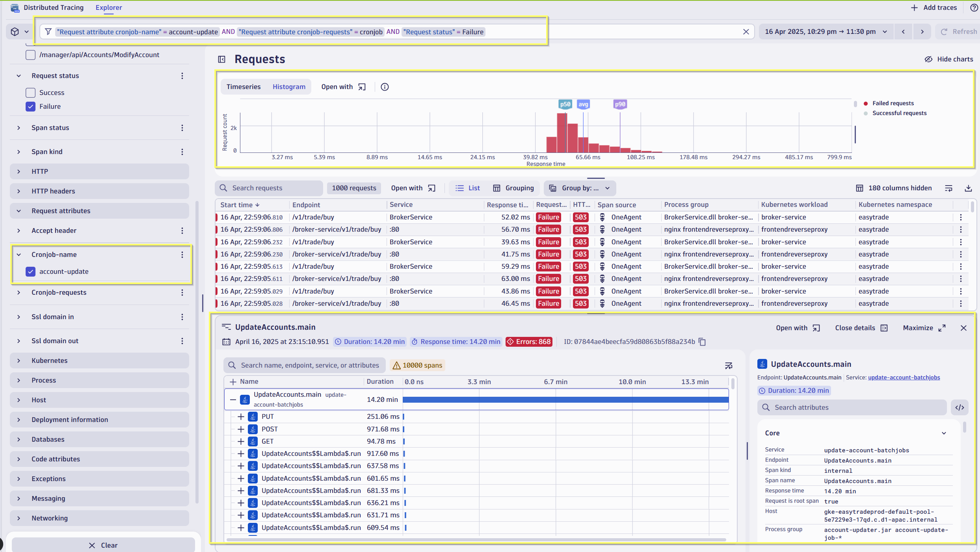Expand the PUT span row
980x552 pixels.
tap(241, 416)
